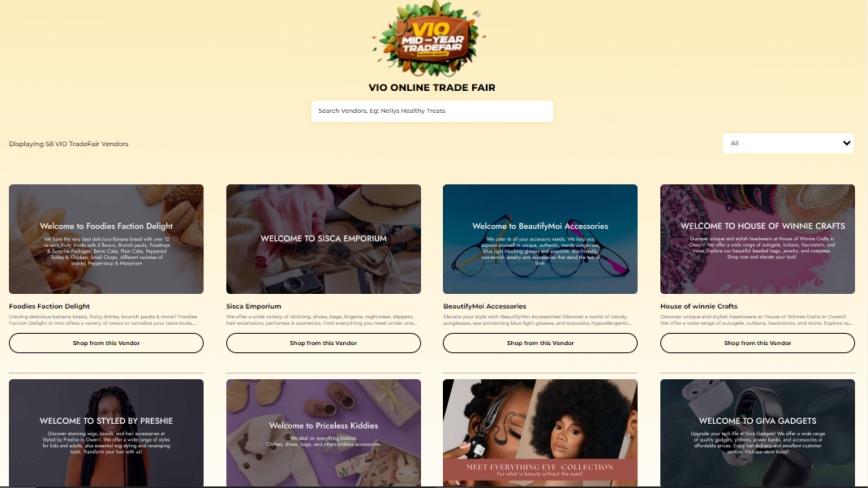Click the BeautifyMoi Accessories vendor title
Image resolution: width=868 pixels, height=488 pixels.
[484, 306]
